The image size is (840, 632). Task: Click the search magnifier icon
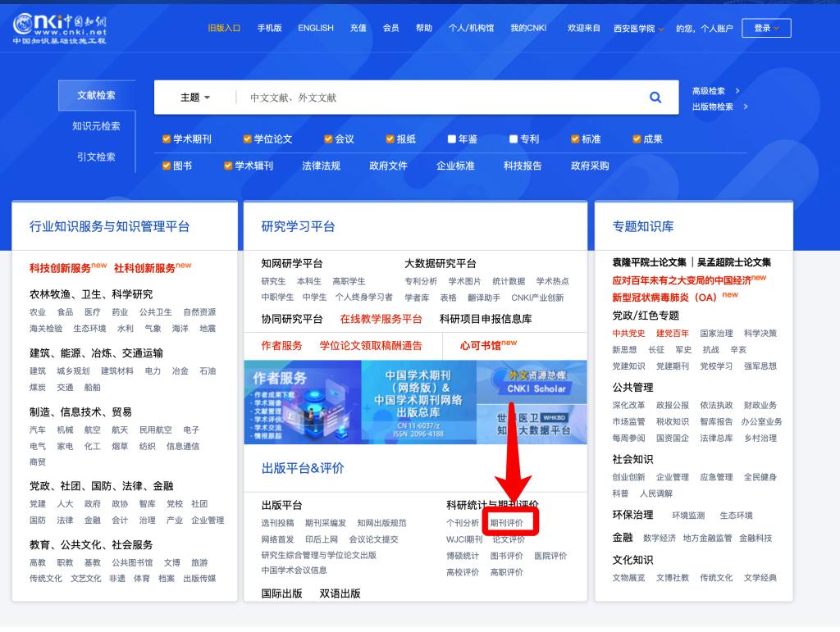(x=655, y=98)
